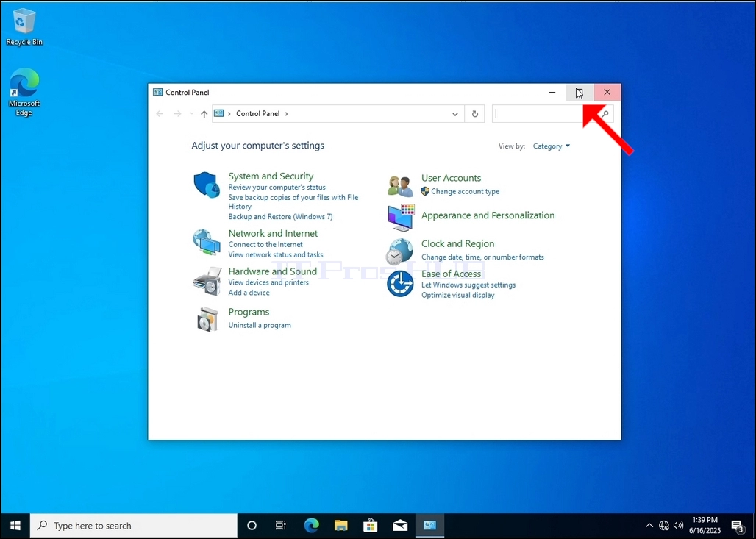Select Microsoft Edge desktop shortcut
This screenshot has width=756, height=539.
pyautogui.click(x=24, y=93)
